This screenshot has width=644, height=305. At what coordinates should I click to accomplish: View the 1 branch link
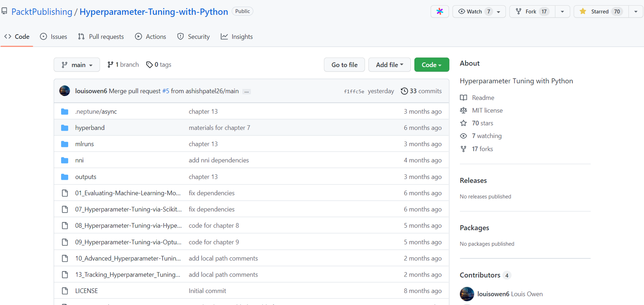(x=123, y=65)
